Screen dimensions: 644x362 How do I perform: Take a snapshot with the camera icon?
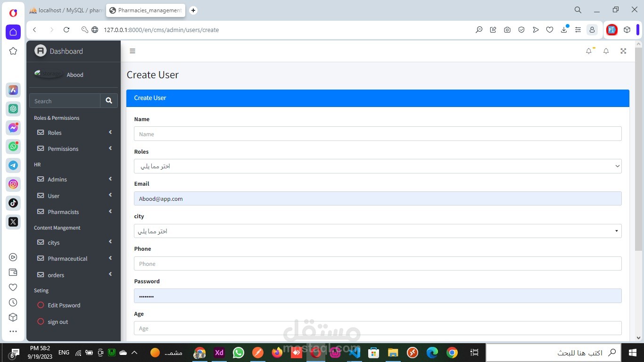[x=507, y=30]
